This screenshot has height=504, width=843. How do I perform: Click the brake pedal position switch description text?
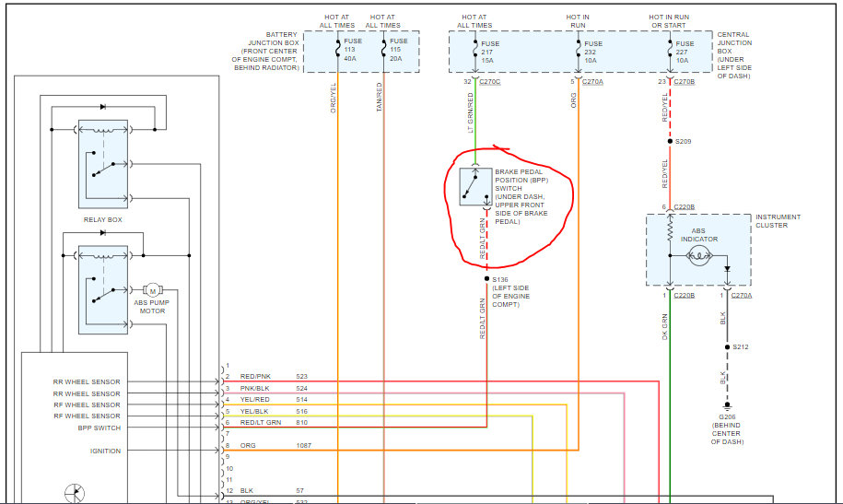(x=521, y=196)
